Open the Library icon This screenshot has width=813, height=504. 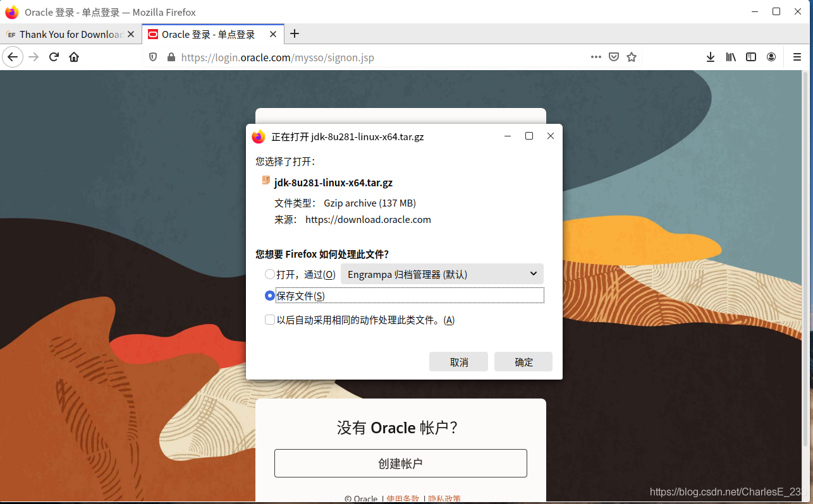point(731,57)
